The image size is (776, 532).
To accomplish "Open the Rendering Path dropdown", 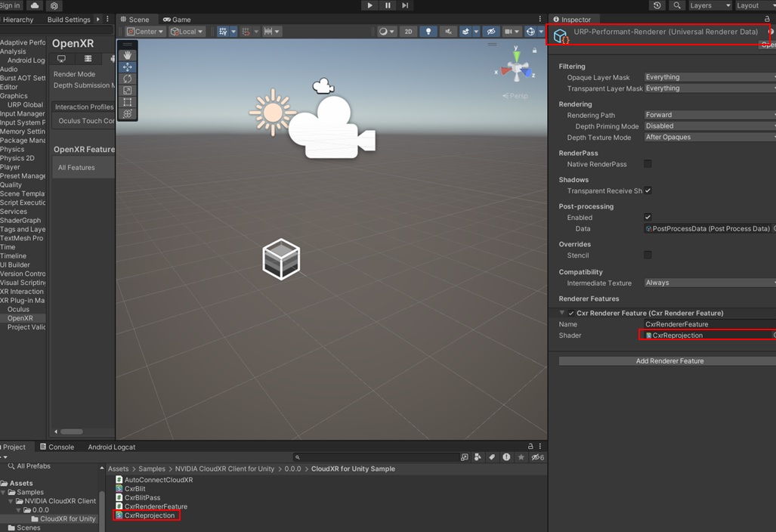I will pyautogui.click(x=709, y=115).
